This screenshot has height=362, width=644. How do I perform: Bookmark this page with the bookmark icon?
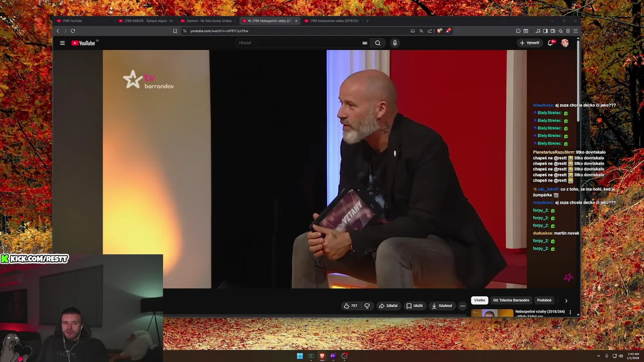tap(175, 31)
